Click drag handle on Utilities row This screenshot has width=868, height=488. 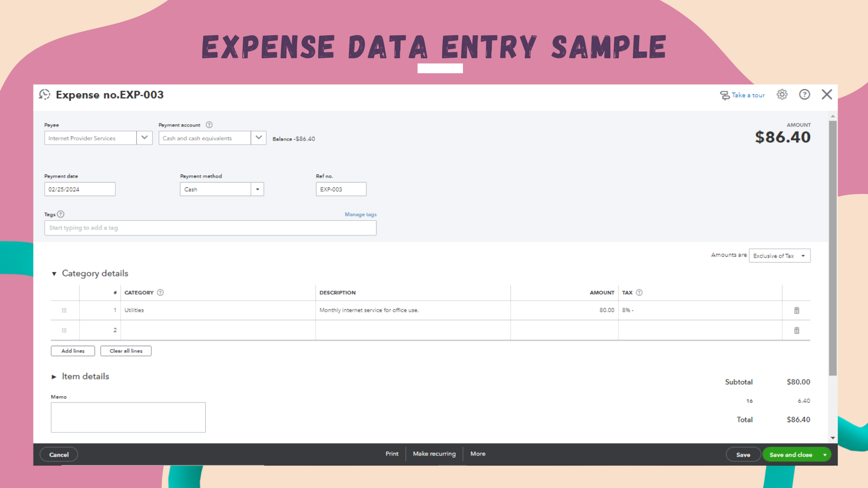click(64, 310)
